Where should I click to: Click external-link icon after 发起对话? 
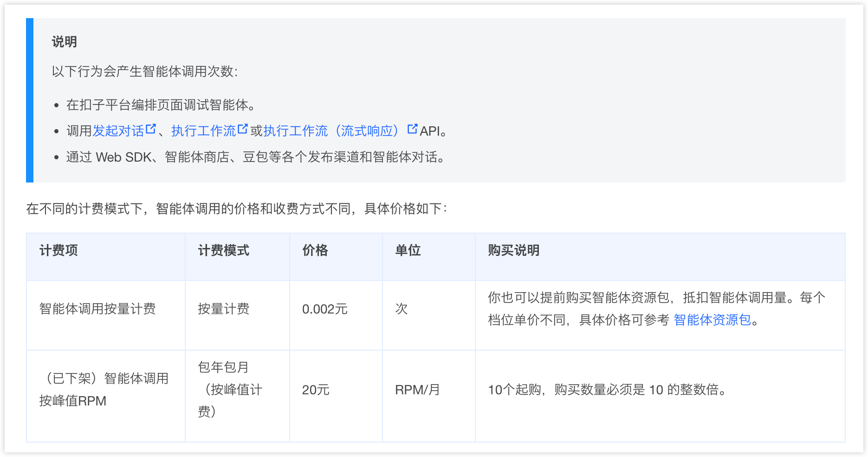(x=151, y=129)
